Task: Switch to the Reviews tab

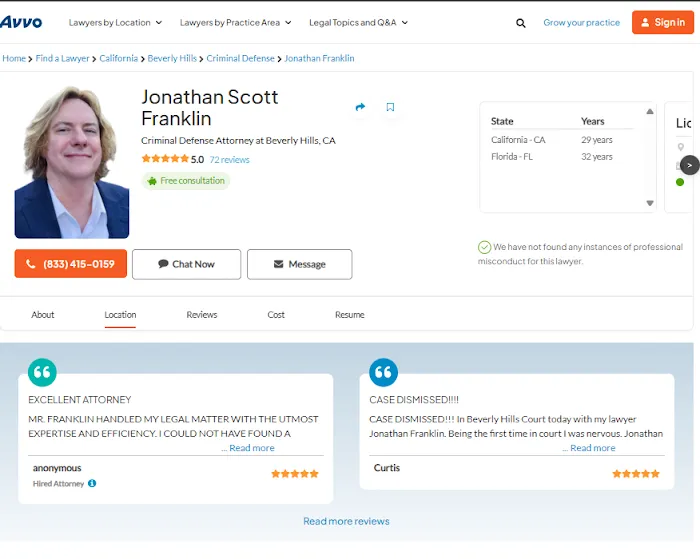Action: (x=202, y=315)
